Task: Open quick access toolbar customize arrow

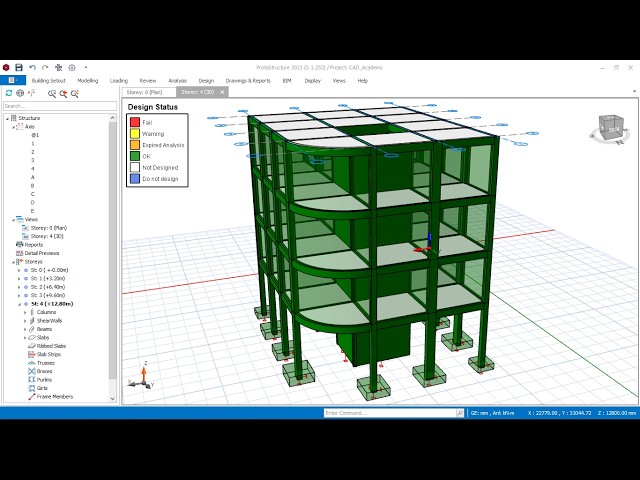Action: pyautogui.click(x=86, y=67)
